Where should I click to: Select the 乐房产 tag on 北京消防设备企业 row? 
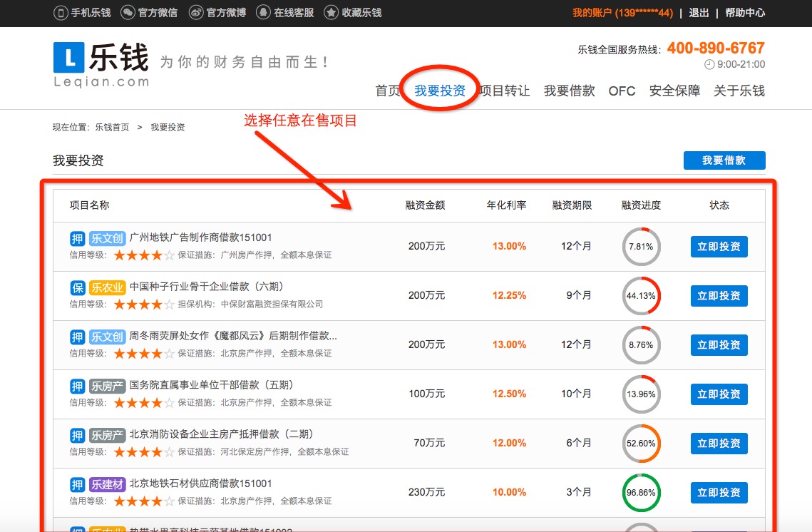(107, 435)
